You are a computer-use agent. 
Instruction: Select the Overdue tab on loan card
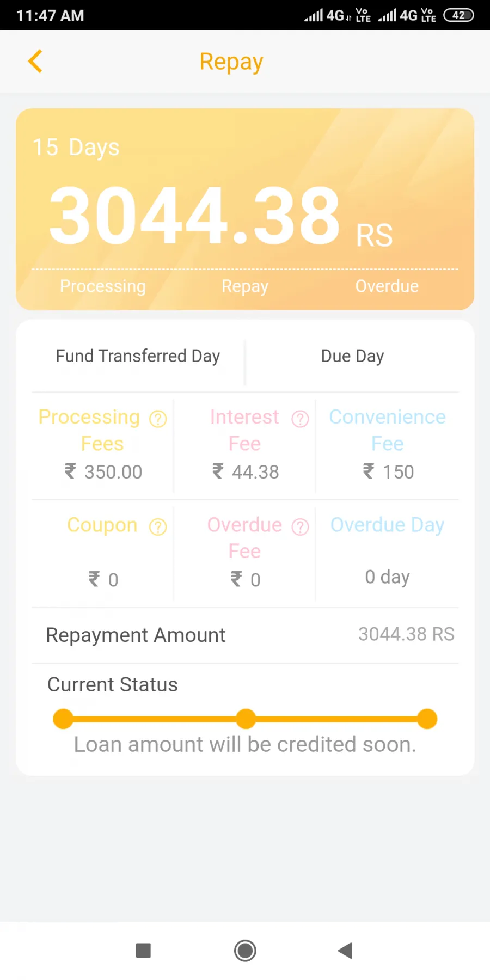point(387,286)
